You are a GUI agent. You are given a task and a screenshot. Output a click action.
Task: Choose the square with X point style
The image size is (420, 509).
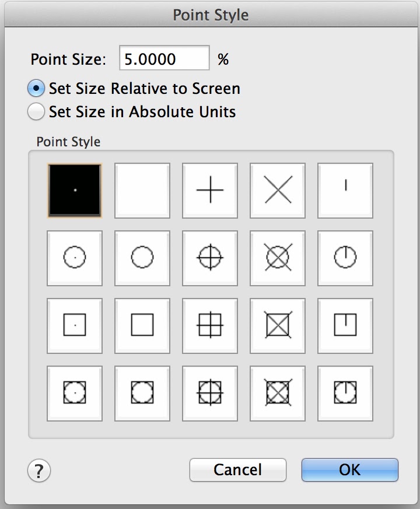tap(278, 325)
